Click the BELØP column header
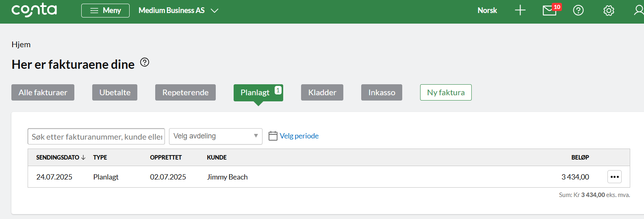 pos(580,158)
